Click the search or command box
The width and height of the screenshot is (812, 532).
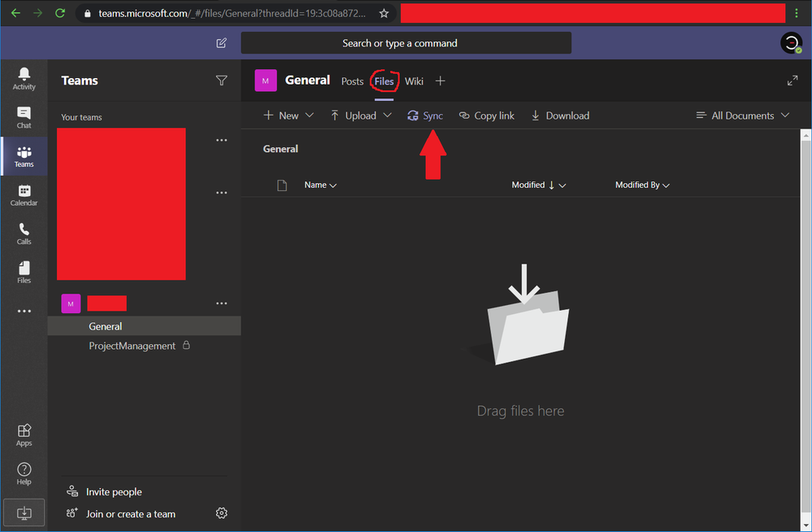click(x=406, y=43)
